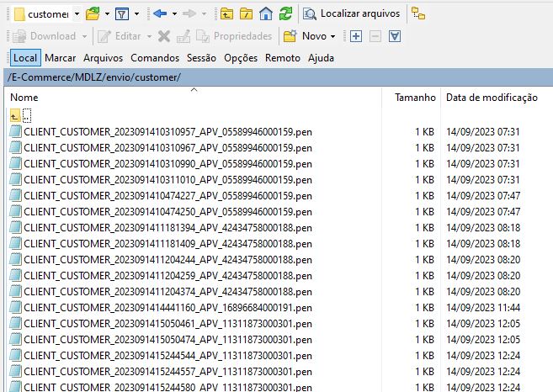Open the Comandos menu

tap(154, 58)
